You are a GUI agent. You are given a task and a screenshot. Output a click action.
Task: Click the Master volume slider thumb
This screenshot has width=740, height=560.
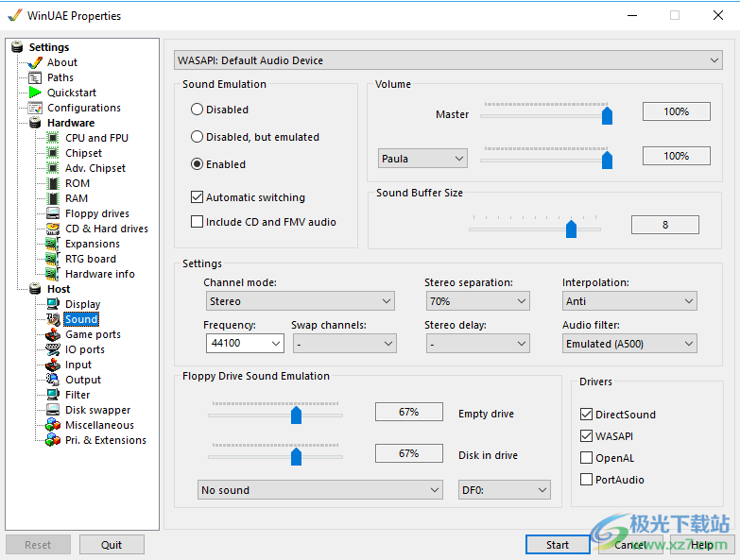pyautogui.click(x=607, y=115)
